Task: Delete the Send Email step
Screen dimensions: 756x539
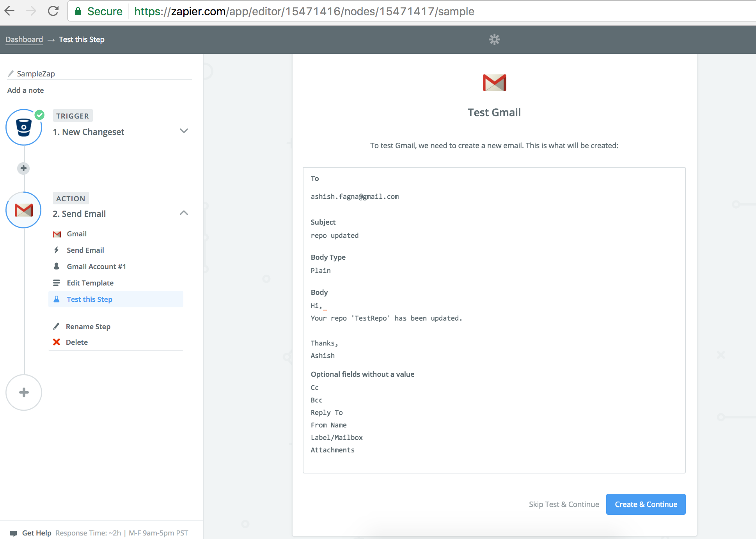Action: tap(77, 342)
